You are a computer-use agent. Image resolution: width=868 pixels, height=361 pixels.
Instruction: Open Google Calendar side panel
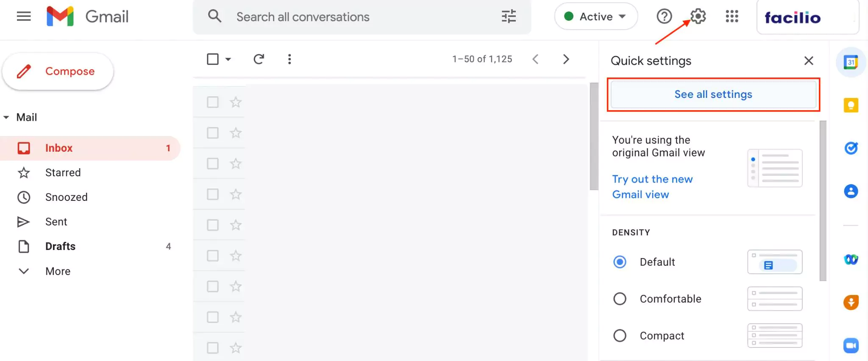pos(851,62)
